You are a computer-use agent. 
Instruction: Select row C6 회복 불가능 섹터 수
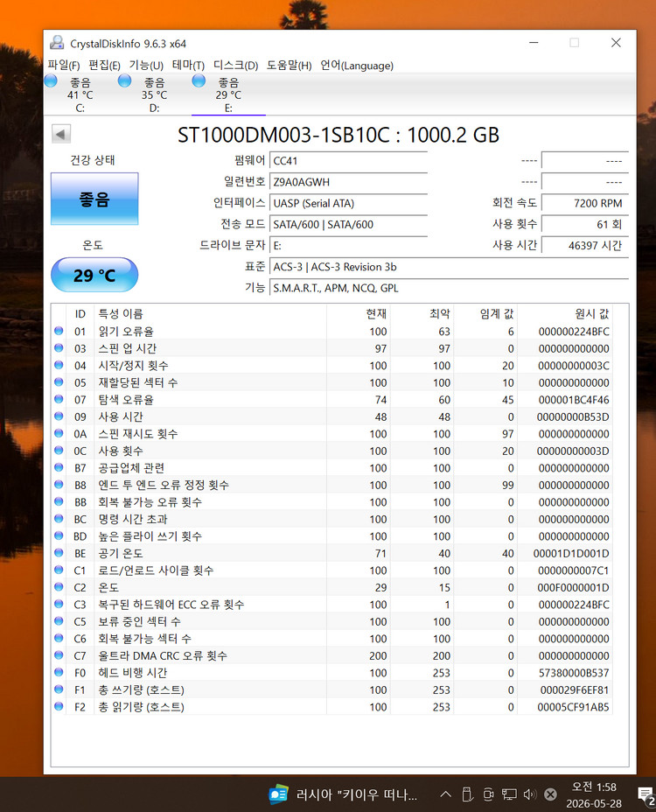331,639
